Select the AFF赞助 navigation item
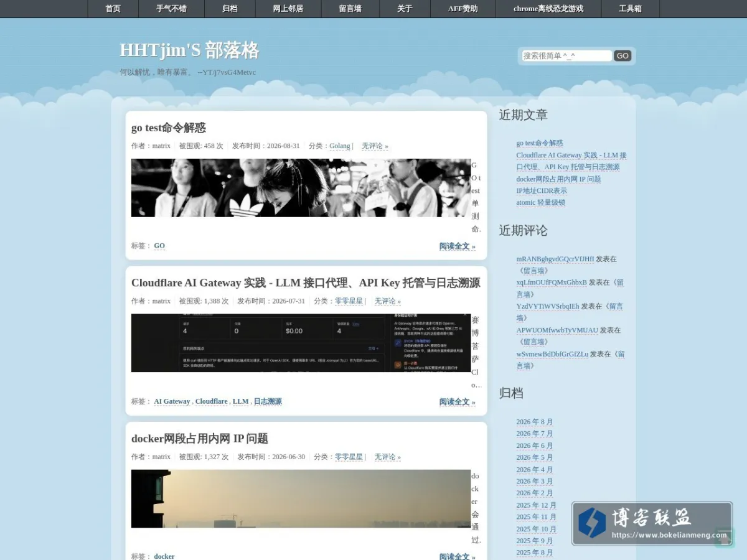Screen dimensions: 747x560 (463, 9)
